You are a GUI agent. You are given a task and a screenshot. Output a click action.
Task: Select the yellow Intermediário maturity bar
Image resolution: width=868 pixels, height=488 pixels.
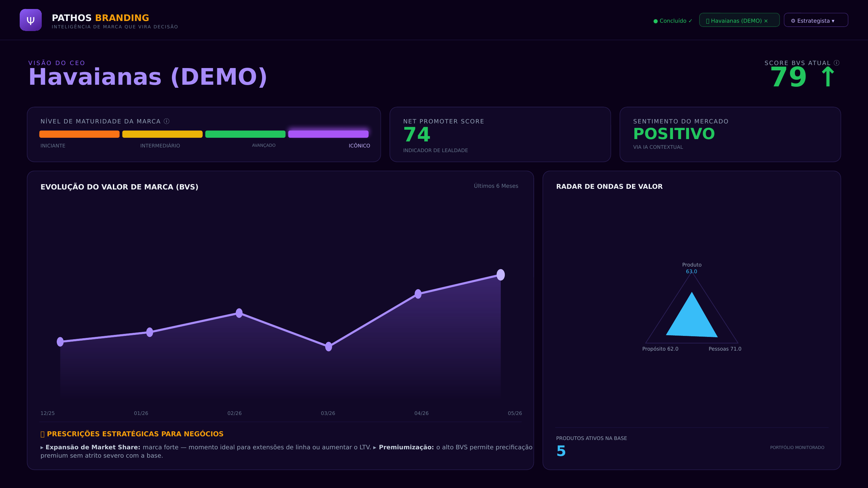tap(162, 134)
